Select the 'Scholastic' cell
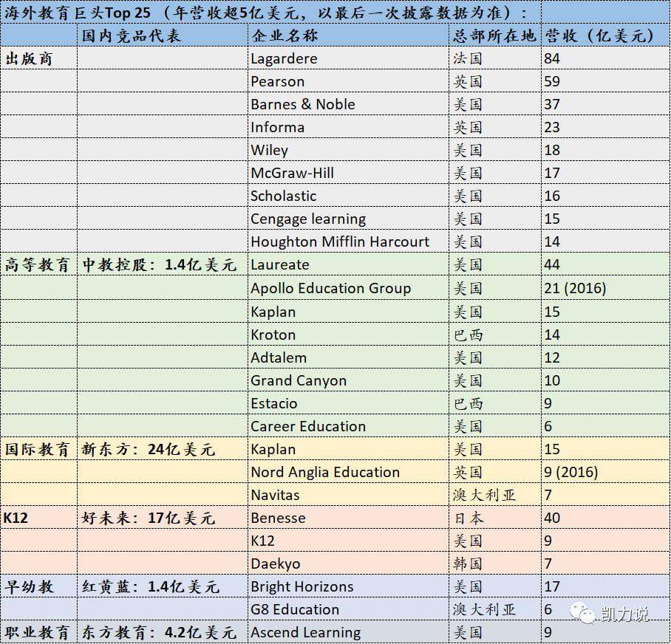Screen dimensions: 671x644 pyautogui.click(x=348, y=196)
